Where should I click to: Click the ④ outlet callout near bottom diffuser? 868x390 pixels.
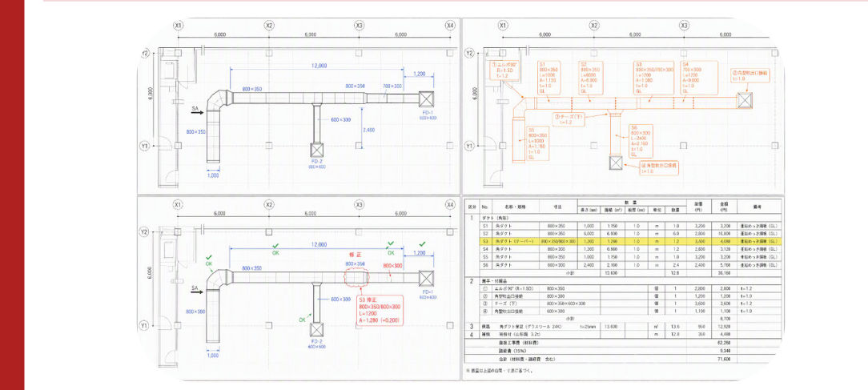[x=659, y=168]
